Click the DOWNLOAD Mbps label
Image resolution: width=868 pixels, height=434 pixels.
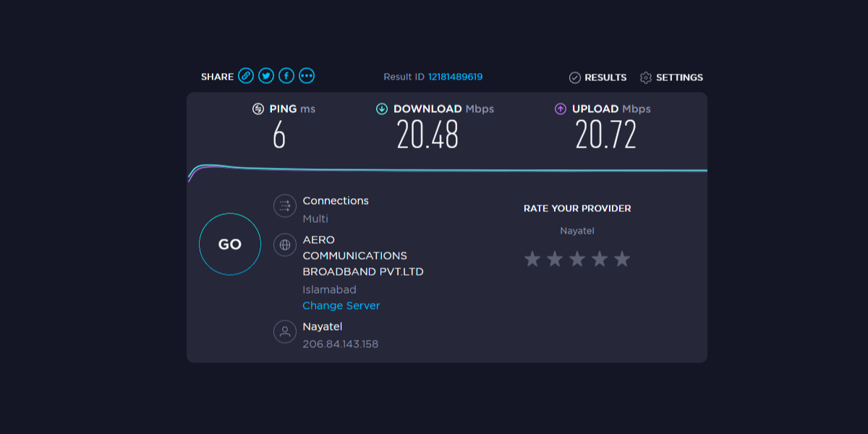tap(443, 109)
